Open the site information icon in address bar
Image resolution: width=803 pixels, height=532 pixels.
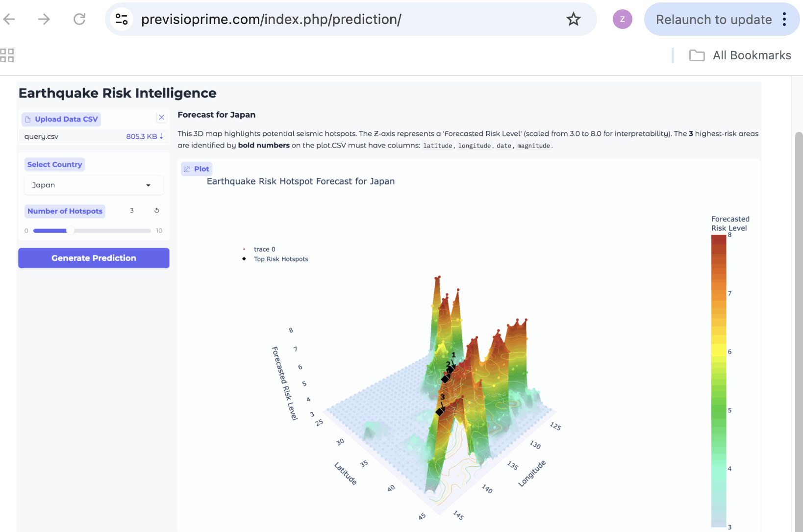121,19
